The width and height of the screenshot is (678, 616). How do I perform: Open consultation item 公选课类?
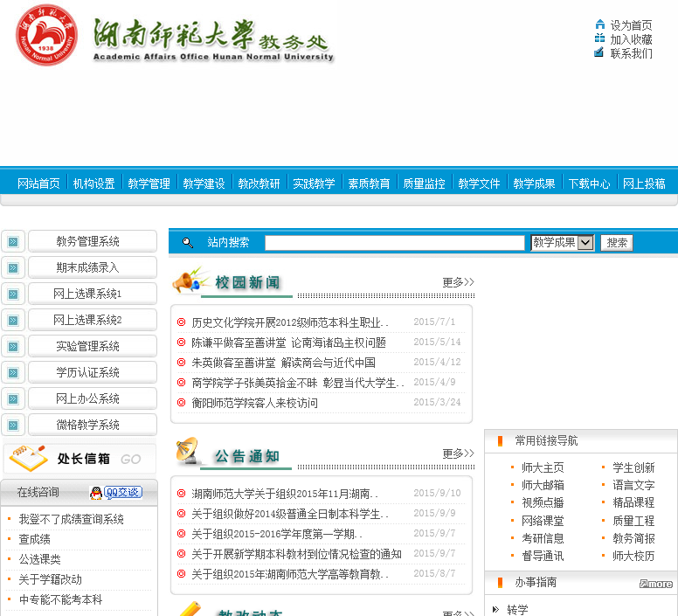tap(40, 559)
